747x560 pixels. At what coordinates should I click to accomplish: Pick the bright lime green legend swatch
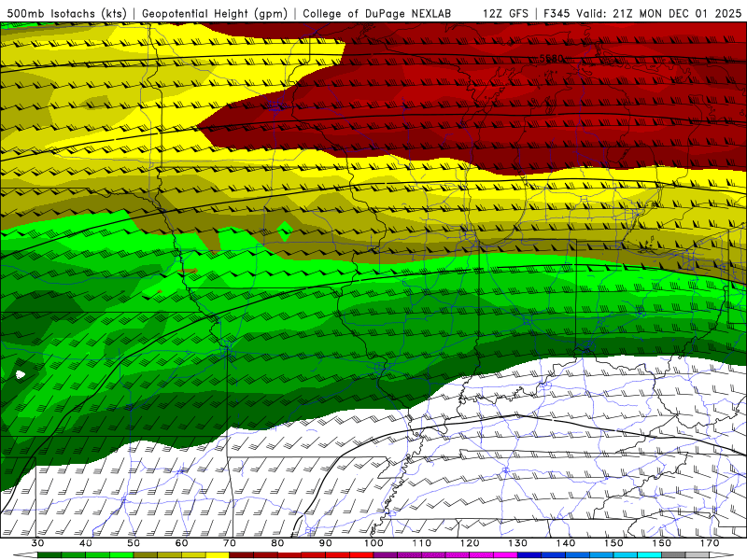coord(121,555)
